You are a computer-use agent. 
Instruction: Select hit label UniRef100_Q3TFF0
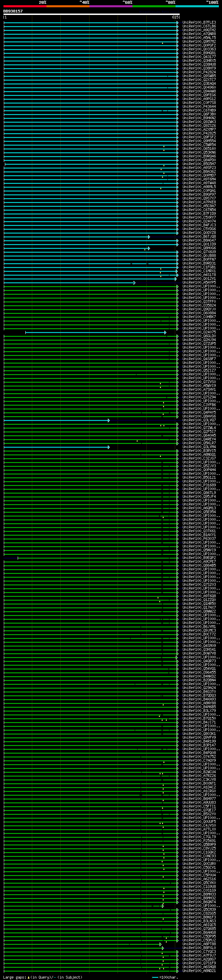[199, 302]
